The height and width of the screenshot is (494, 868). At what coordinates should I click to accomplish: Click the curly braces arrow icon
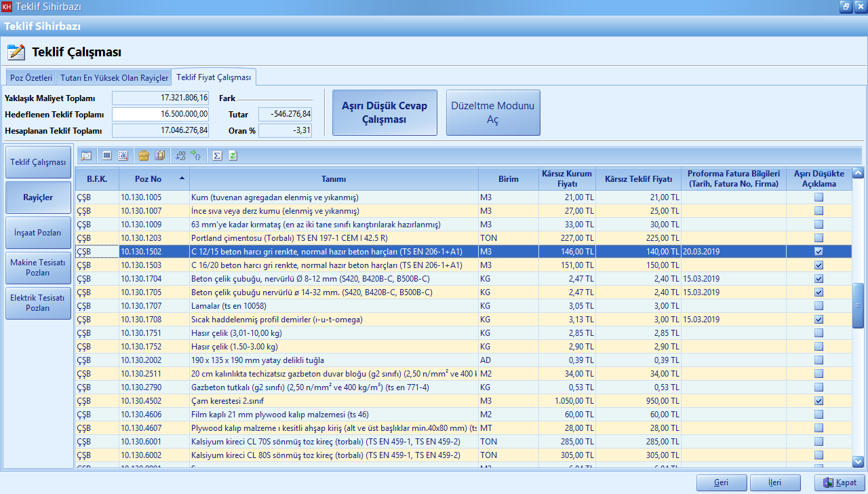197,155
